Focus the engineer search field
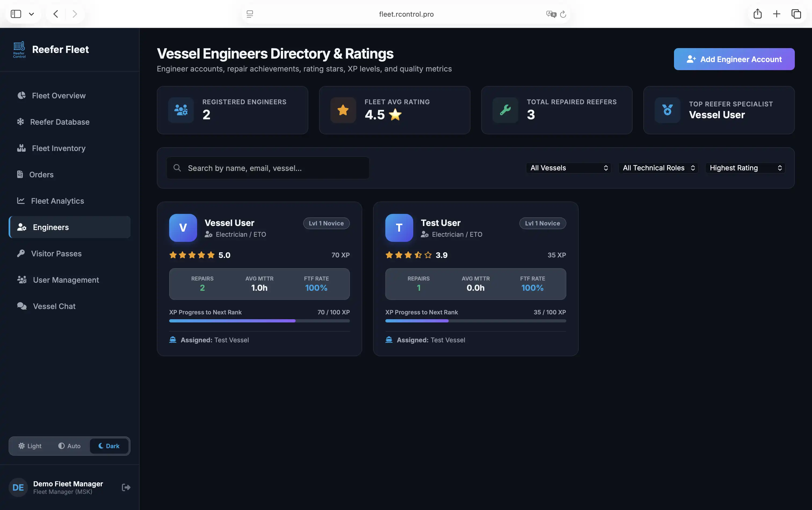 (x=268, y=168)
